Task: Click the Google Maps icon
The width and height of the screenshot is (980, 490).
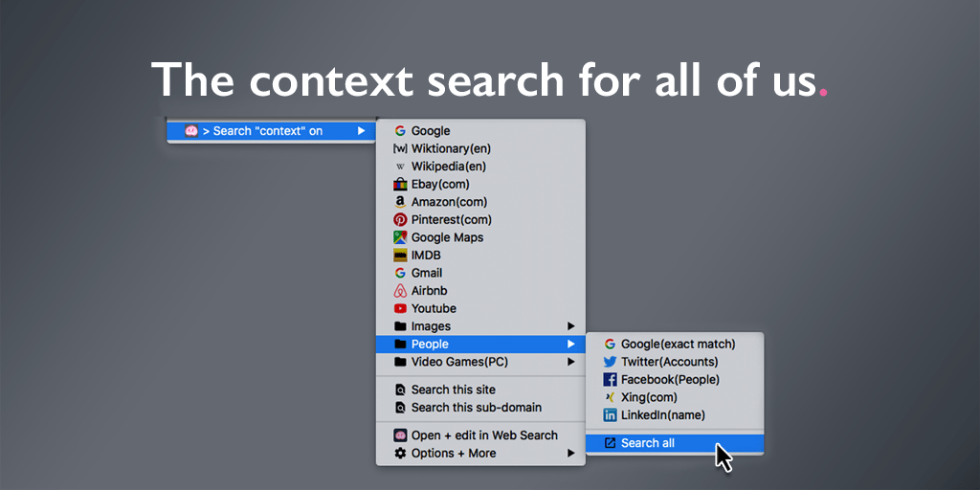Action: [x=400, y=237]
